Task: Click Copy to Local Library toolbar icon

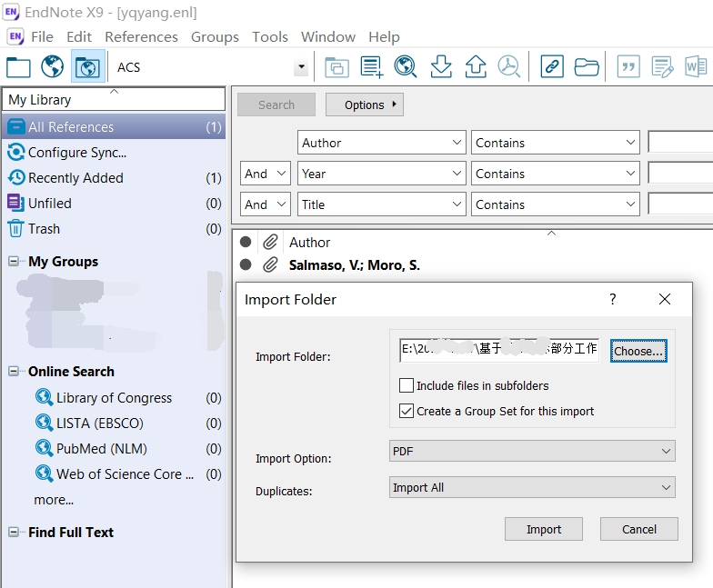Action: pyautogui.click(x=336, y=67)
